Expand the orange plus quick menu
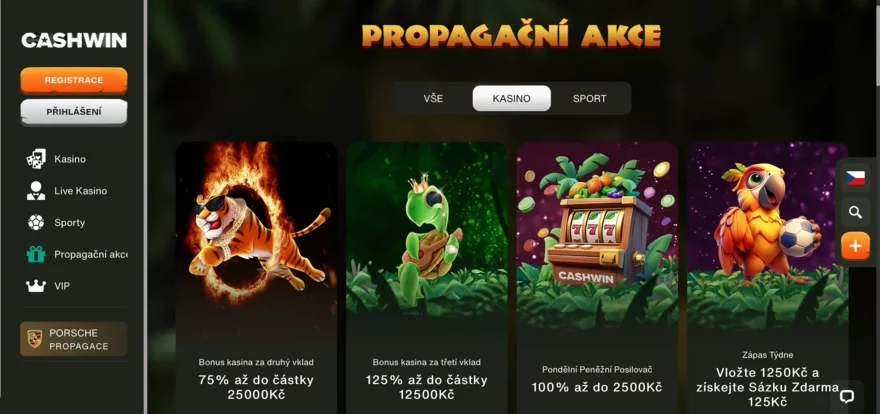The image size is (880, 414). [855, 246]
